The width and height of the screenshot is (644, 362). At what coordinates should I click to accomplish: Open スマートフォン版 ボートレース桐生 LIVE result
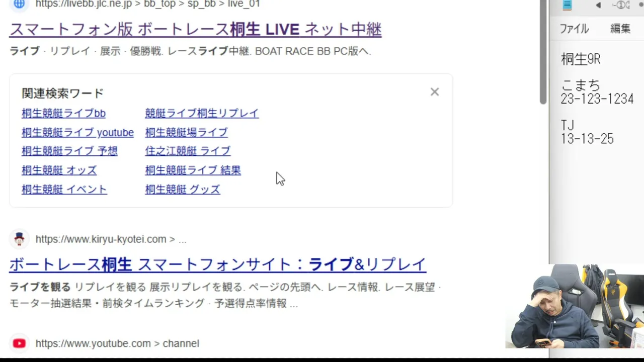(x=195, y=30)
